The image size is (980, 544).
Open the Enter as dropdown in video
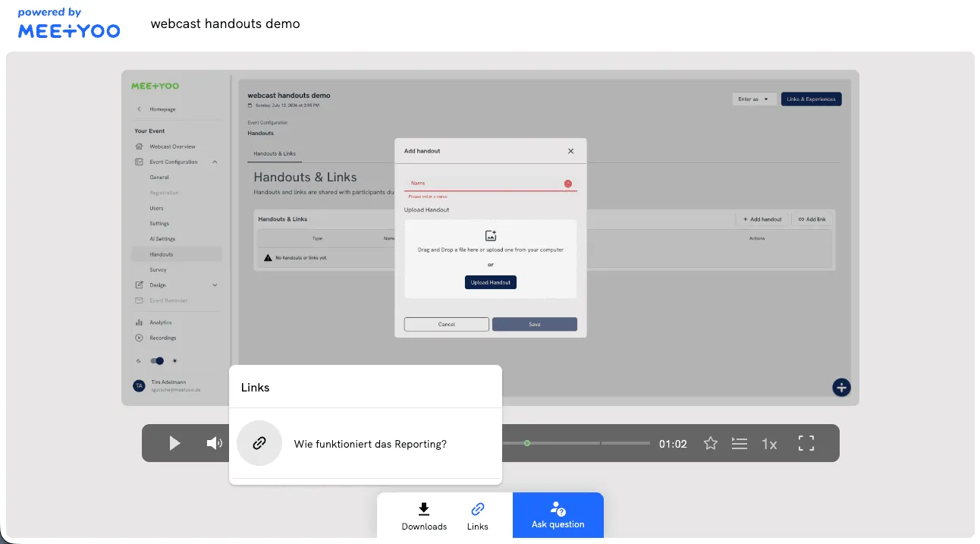(x=754, y=99)
